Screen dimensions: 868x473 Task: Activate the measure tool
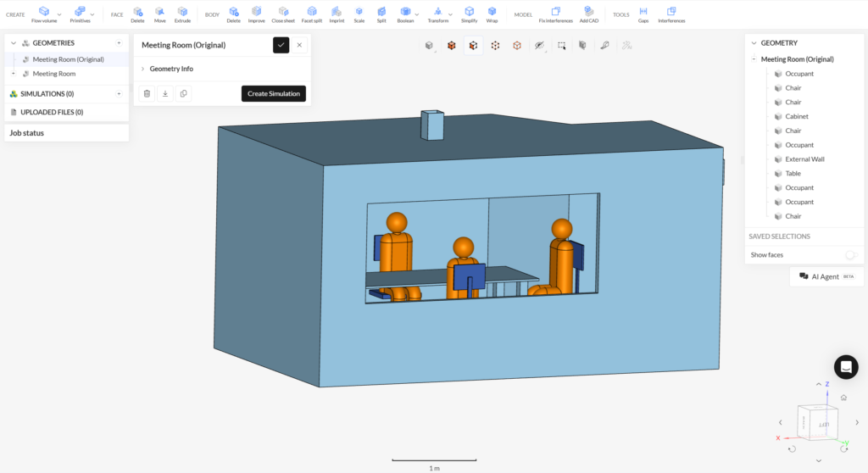click(605, 46)
